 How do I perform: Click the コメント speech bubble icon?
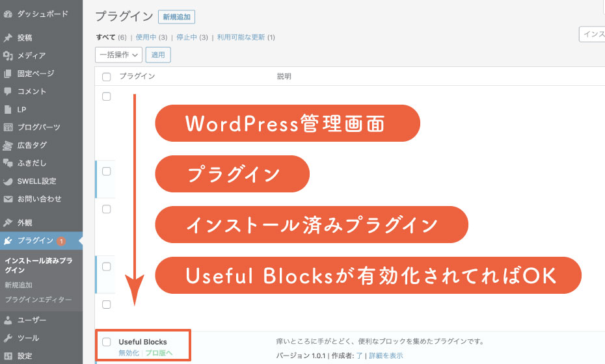point(8,92)
